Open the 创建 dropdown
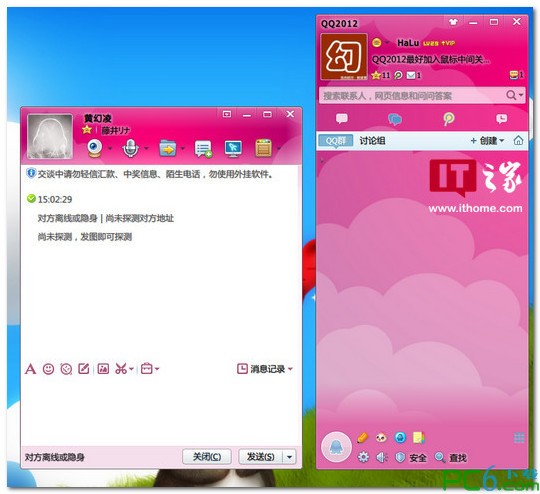This screenshot has width=540, height=494. 487,141
